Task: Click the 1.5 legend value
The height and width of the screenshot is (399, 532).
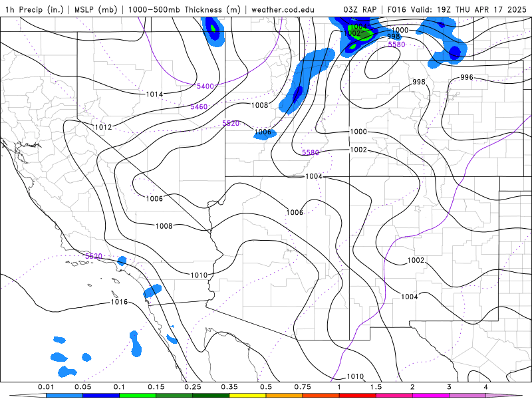Action: tap(376, 387)
